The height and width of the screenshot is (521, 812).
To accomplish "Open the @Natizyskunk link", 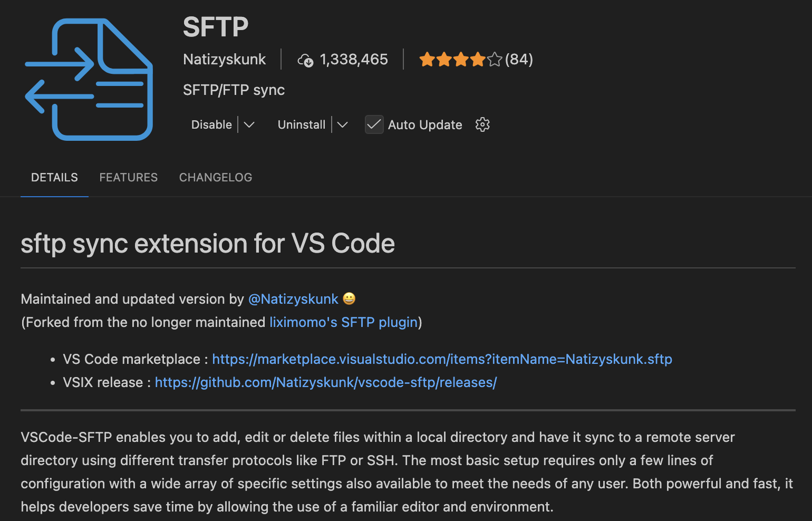I will (293, 299).
